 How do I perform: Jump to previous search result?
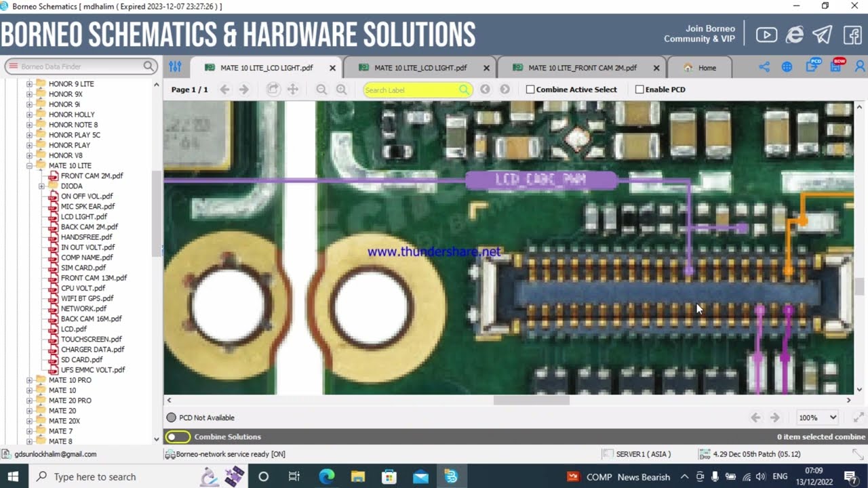coord(485,89)
